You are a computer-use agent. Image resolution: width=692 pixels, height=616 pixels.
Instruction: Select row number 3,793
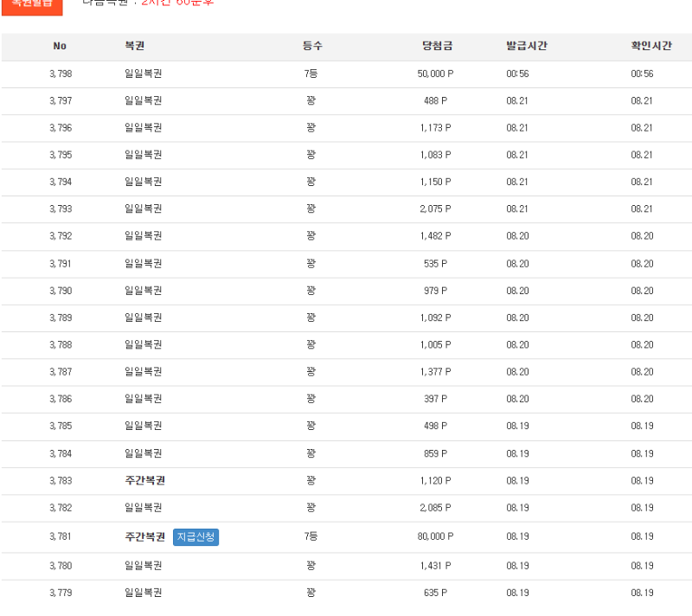(61, 209)
